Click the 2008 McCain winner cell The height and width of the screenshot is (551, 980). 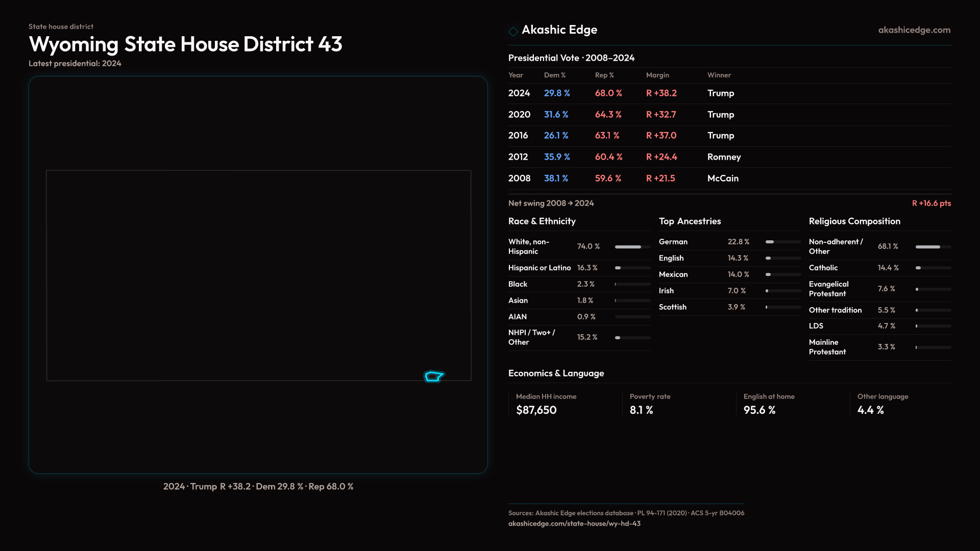point(722,179)
